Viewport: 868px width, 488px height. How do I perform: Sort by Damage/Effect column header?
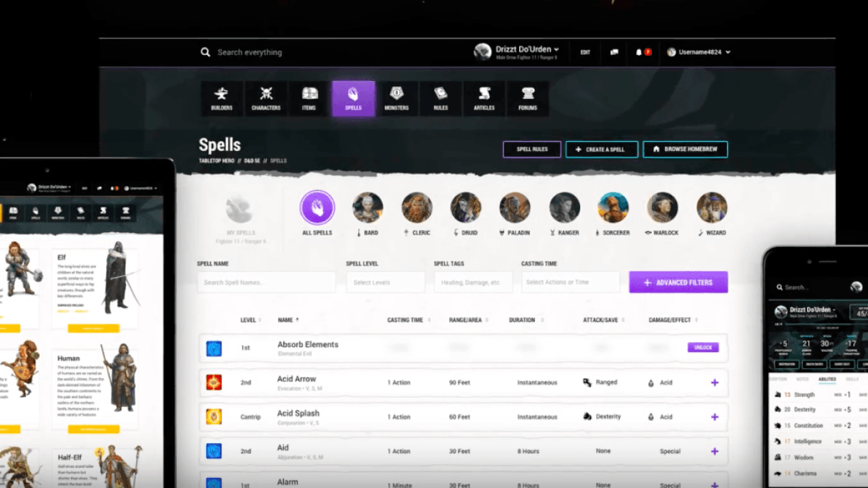pos(673,320)
